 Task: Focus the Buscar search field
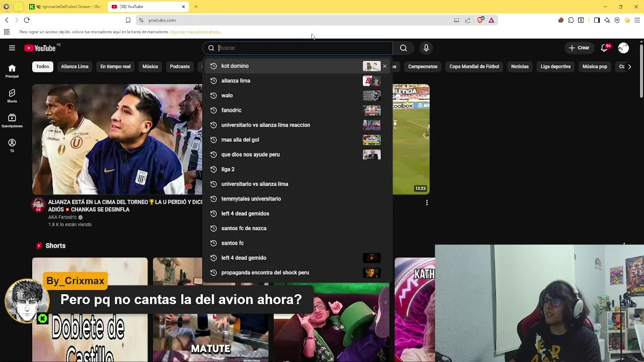[298, 48]
